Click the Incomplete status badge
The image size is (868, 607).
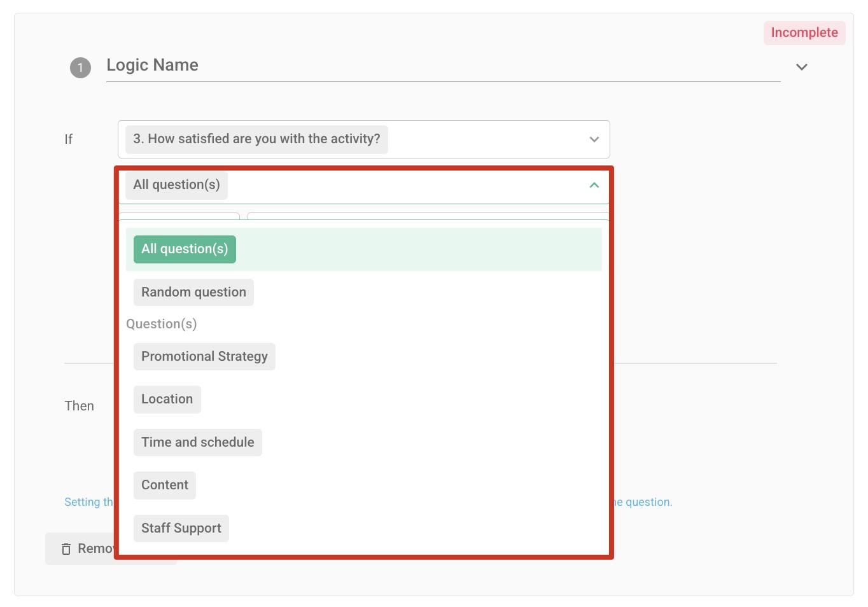tap(804, 32)
